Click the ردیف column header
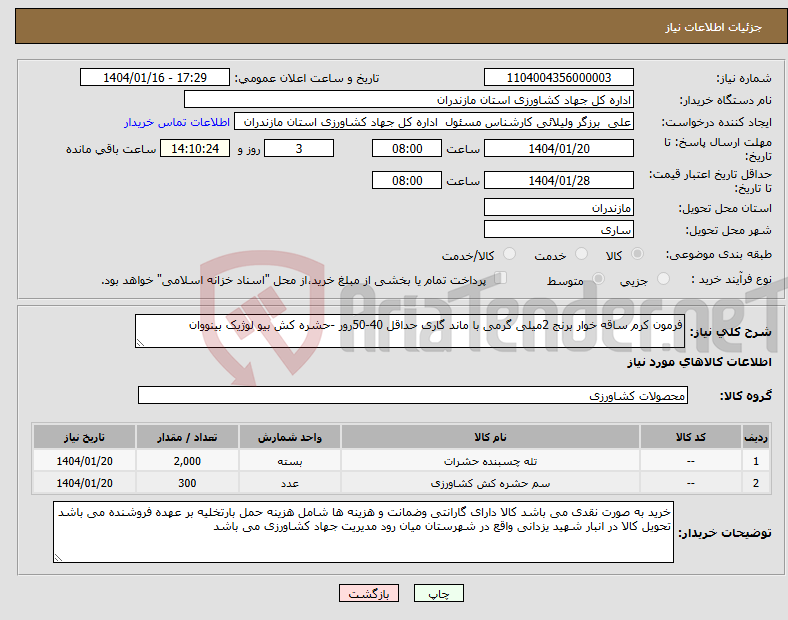Viewport: 788px width, 620px height. pyautogui.click(x=756, y=437)
